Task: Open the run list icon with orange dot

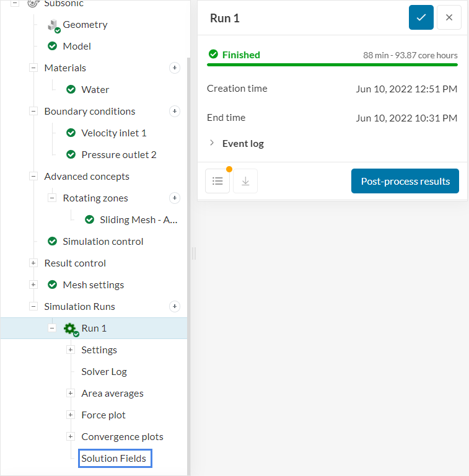Action: tap(217, 181)
